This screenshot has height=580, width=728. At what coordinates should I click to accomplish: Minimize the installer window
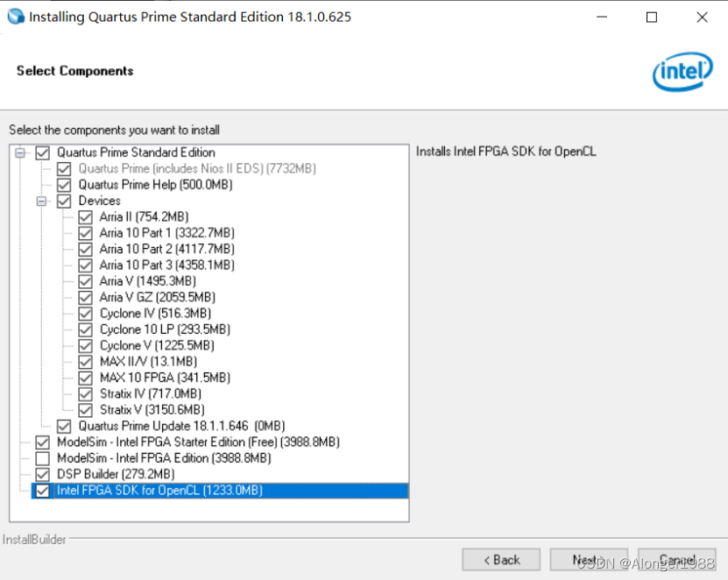(x=602, y=18)
